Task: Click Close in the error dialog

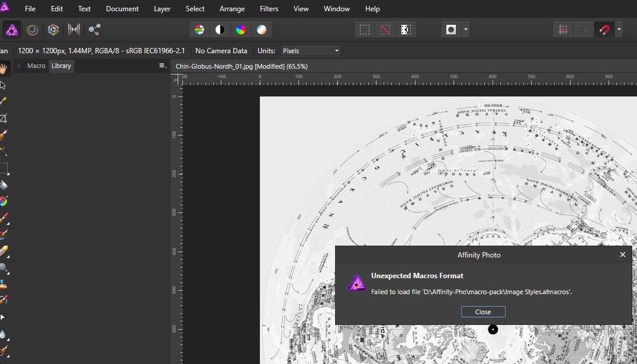Action: point(483,312)
